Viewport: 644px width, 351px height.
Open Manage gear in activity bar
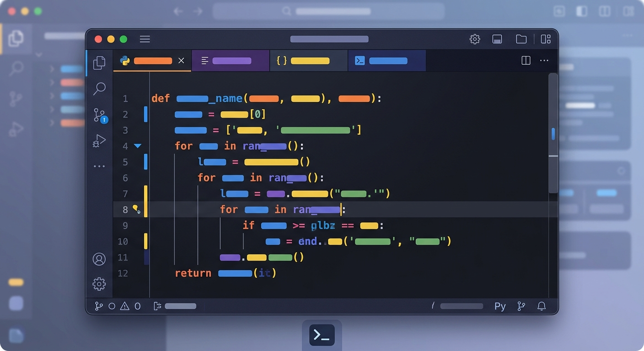tap(99, 284)
